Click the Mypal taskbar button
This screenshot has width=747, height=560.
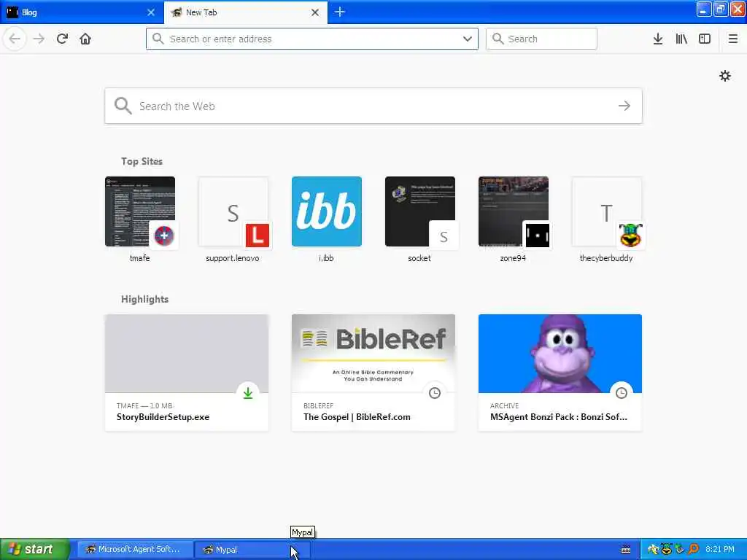point(252,550)
